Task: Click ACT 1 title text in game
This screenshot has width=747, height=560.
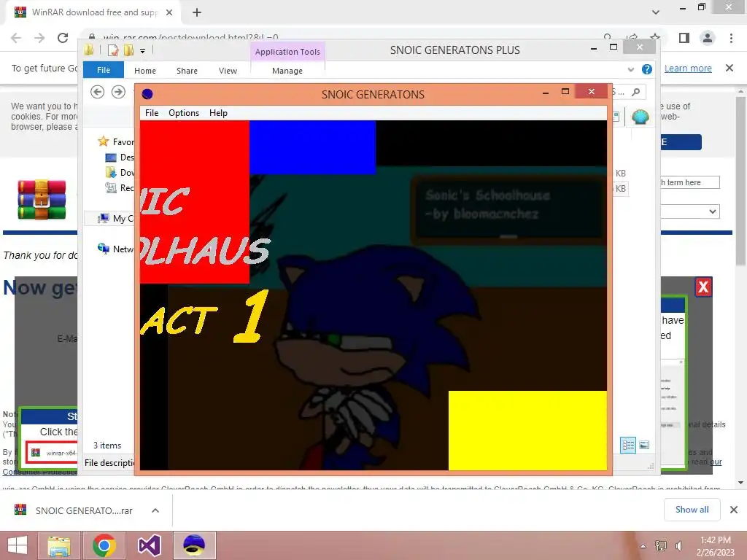Action: point(205,316)
